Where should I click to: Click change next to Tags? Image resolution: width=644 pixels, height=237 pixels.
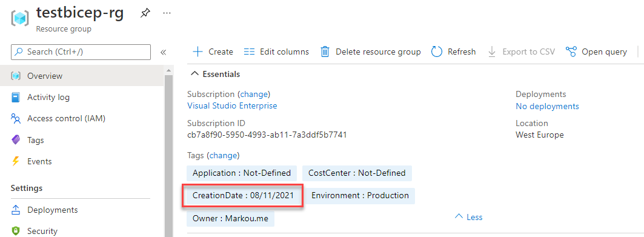click(x=223, y=156)
